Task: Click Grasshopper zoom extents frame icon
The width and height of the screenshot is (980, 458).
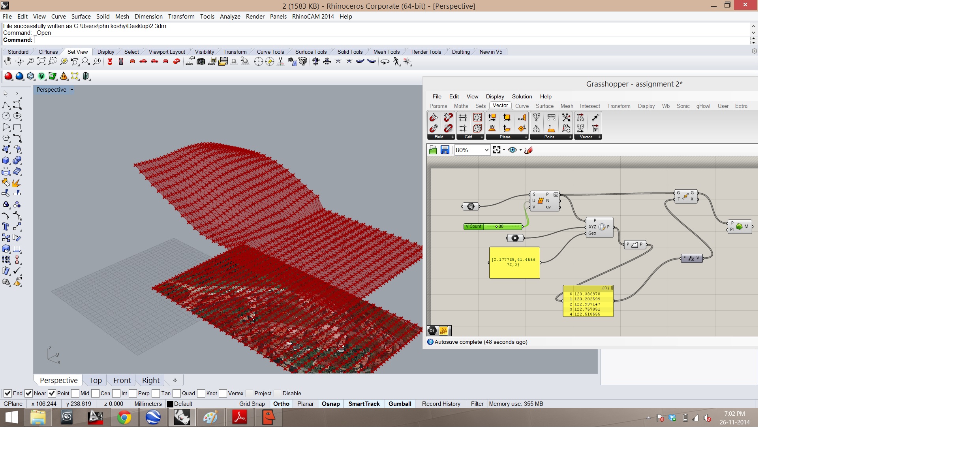Action: tap(497, 150)
